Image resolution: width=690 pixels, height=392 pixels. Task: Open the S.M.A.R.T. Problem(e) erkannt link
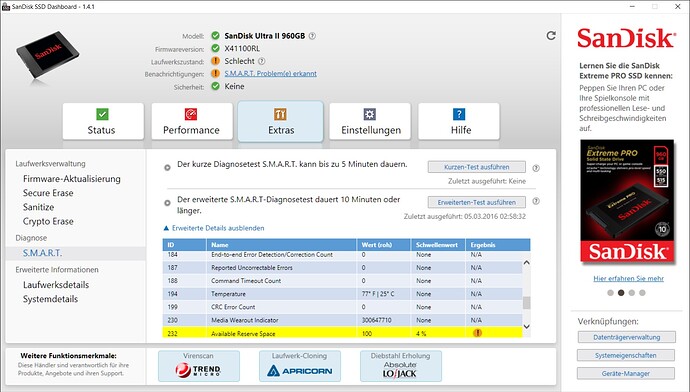click(271, 73)
